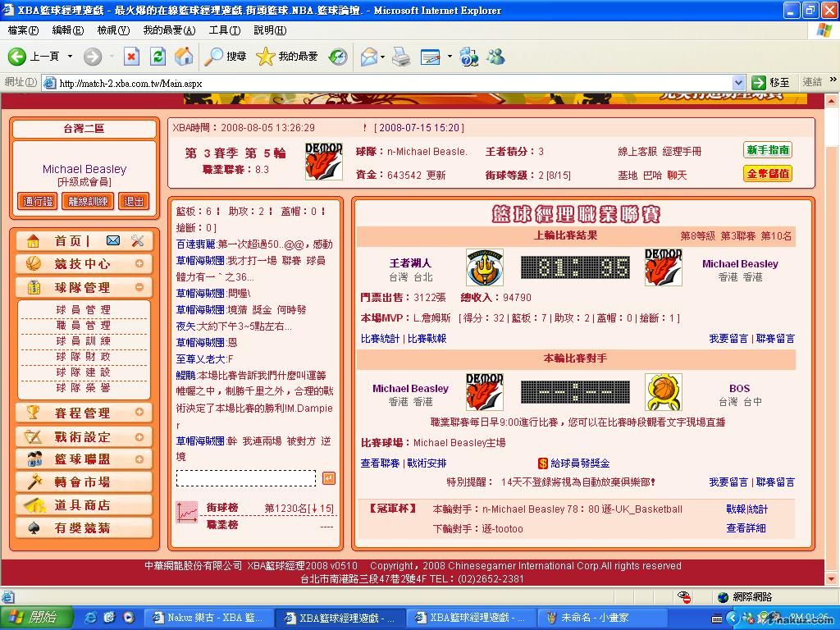Click the orange chat send icon
Viewport: 840px width, 630px height.
pyautogui.click(x=329, y=478)
